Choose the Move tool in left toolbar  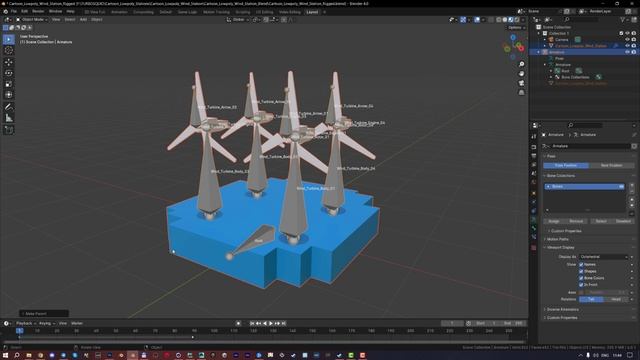9,62
